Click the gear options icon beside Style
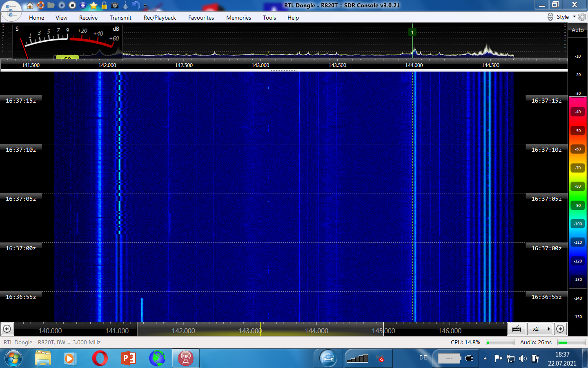588x368 pixels. (x=582, y=17)
